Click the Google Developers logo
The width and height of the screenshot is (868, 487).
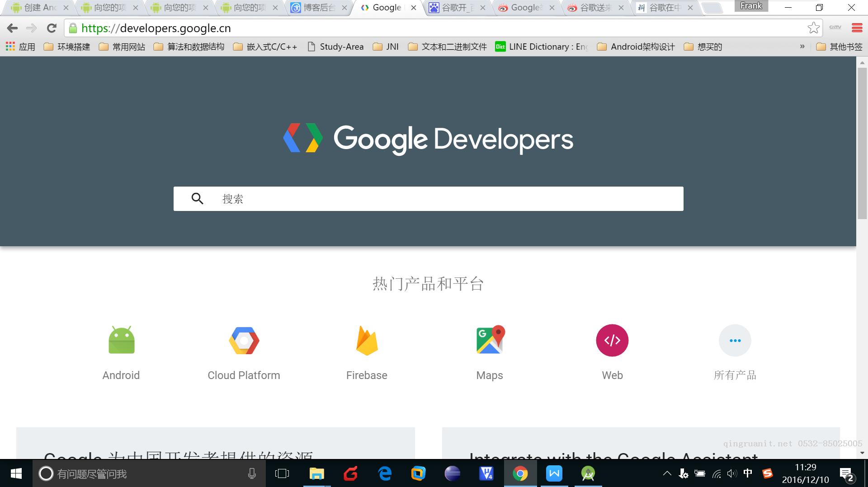[x=428, y=139]
